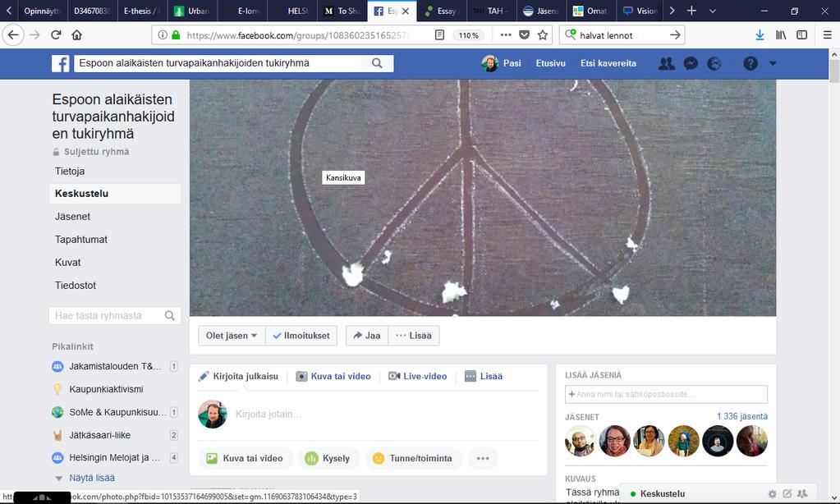Screen dimensions: 840x504
Task: Open the notifications globe icon
Action: (x=714, y=63)
